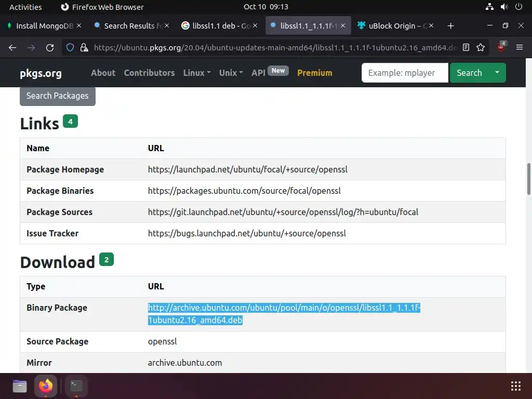Screen dimensions: 532x399
Task: Open clock and calendar panel
Action: coord(266,7)
